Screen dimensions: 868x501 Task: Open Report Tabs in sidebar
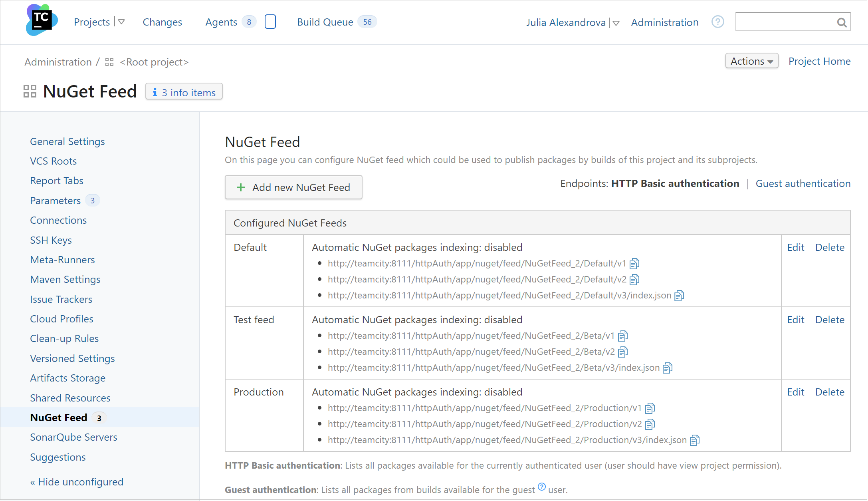pos(57,181)
